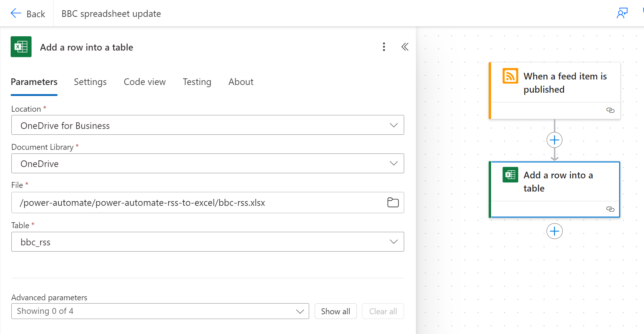Expand the Location dropdown
The image size is (644, 334).
pyautogui.click(x=208, y=125)
